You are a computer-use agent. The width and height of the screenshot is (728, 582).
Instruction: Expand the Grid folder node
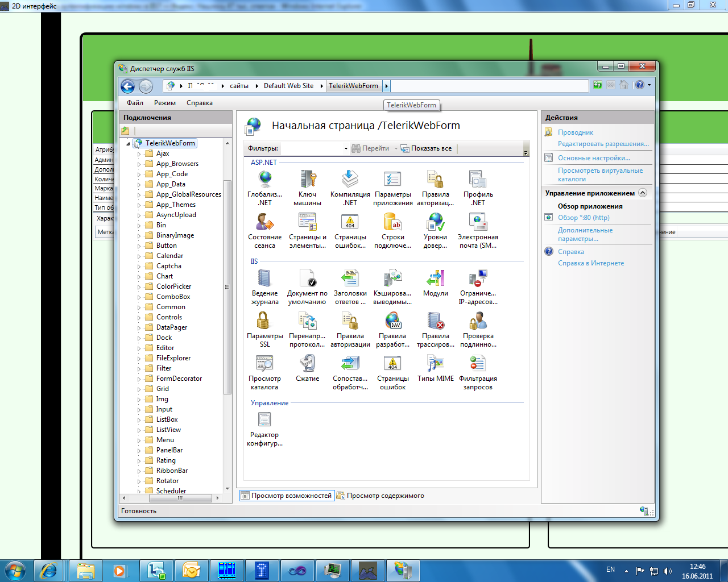[139, 389]
